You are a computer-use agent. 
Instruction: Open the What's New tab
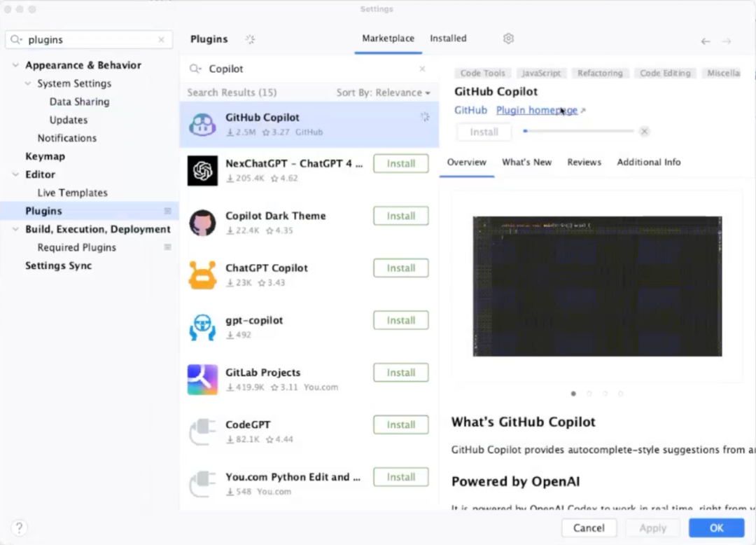click(x=526, y=163)
